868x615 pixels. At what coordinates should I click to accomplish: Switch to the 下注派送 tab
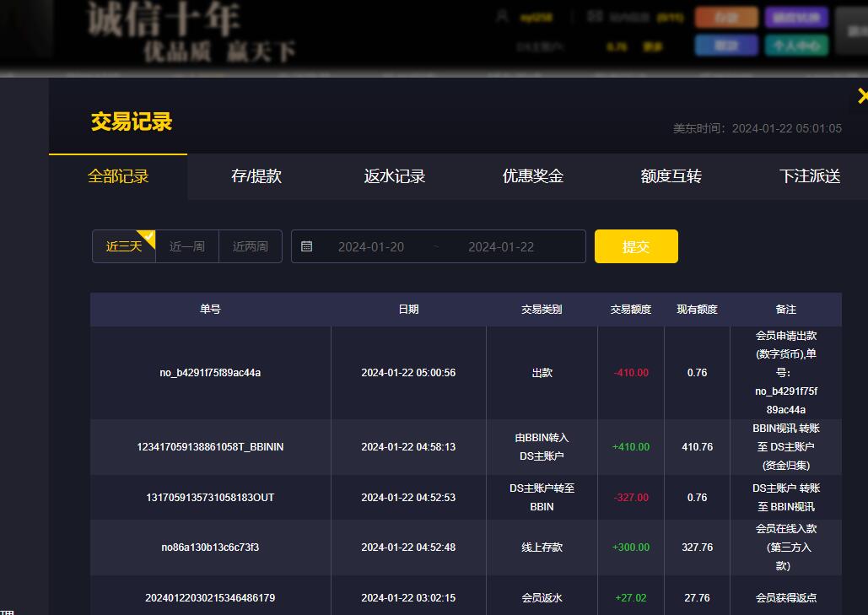(810, 176)
